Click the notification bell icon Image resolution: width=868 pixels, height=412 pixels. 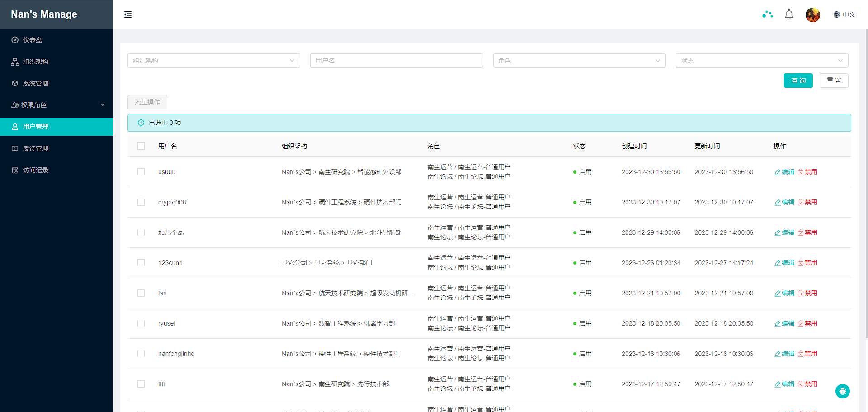(789, 14)
